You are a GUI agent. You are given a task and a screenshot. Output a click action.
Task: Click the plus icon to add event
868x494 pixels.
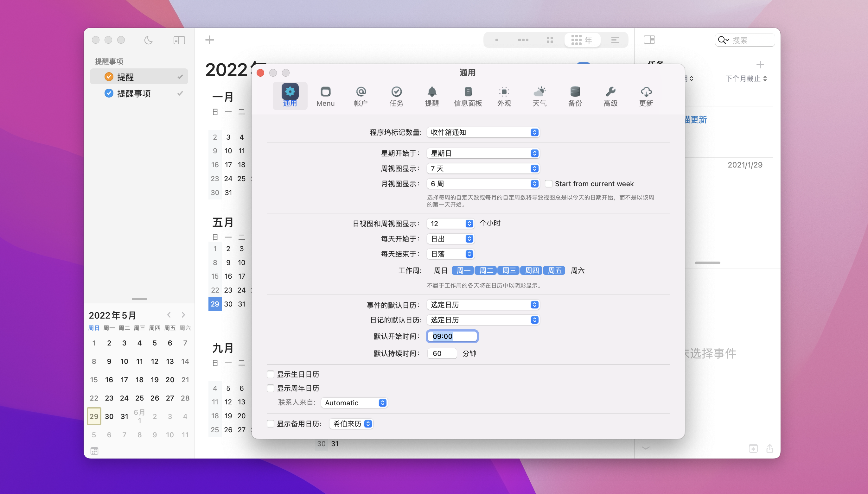[x=210, y=40]
